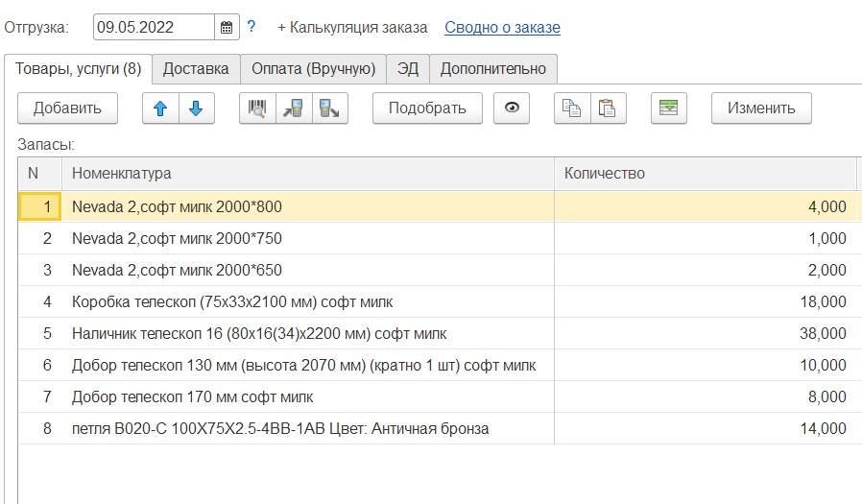862x504 pixels.
Task: Expand the Калькуляция заказа section
Action: pyautogui.click(x=352, y=28)
